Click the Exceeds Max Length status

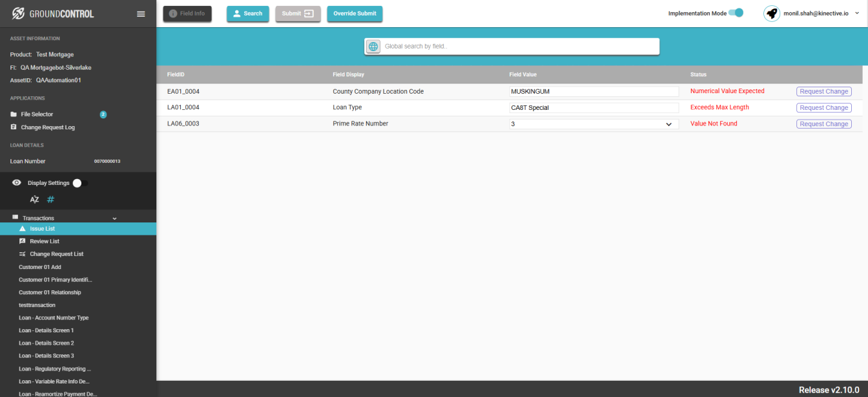(719, 107)
